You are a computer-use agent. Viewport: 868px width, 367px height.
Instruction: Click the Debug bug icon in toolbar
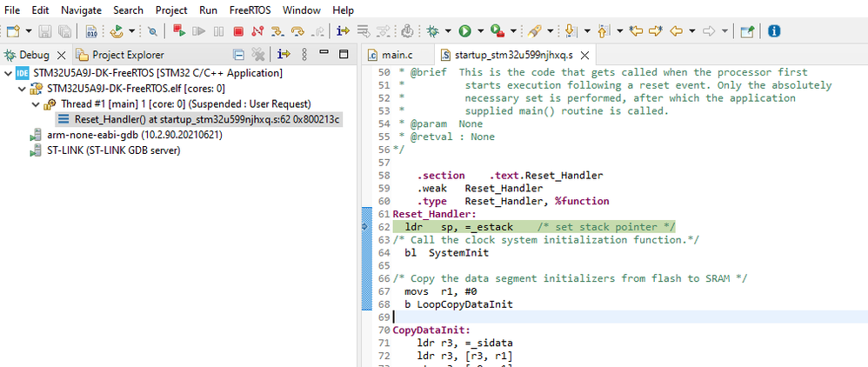(433, 31)
